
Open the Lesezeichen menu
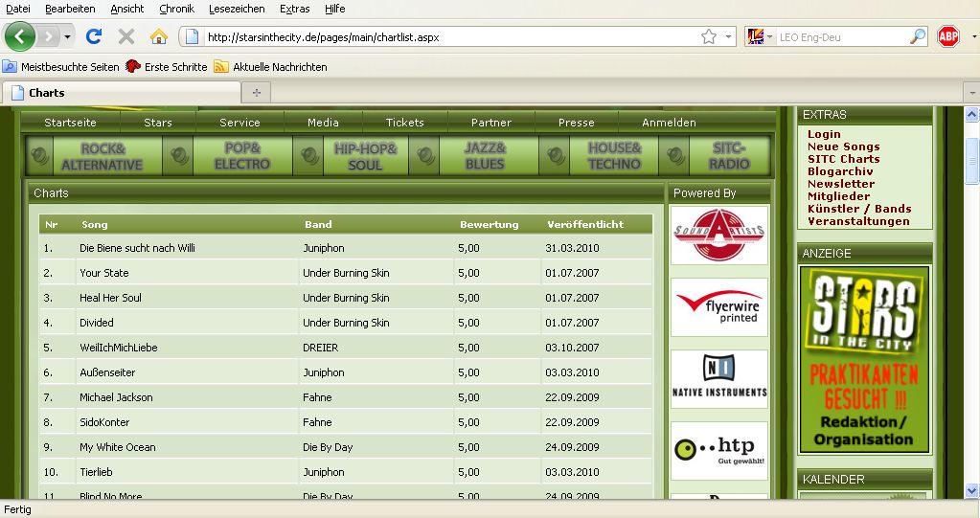tap(237, 9)
